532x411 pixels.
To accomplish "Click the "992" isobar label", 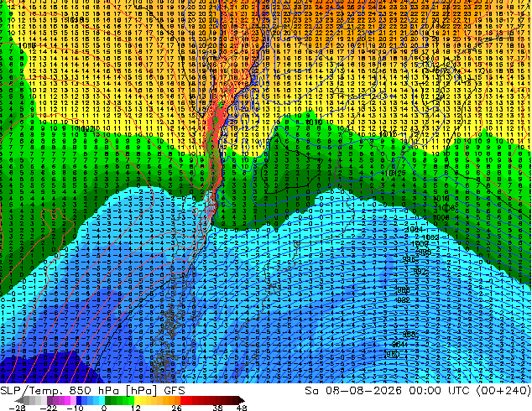I will (420, 271).
